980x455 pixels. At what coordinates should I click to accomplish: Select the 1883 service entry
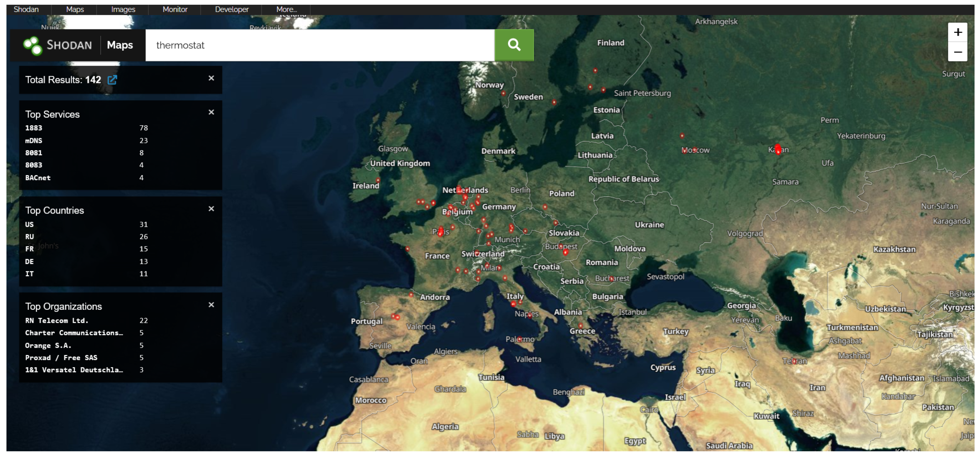tap(33, 128)
